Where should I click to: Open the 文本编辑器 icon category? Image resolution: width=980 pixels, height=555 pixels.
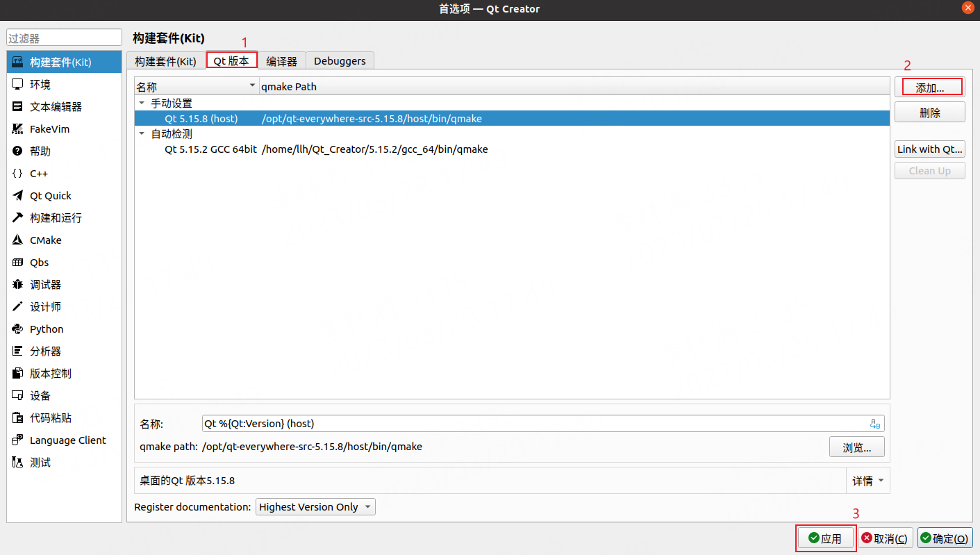[18, 107]
